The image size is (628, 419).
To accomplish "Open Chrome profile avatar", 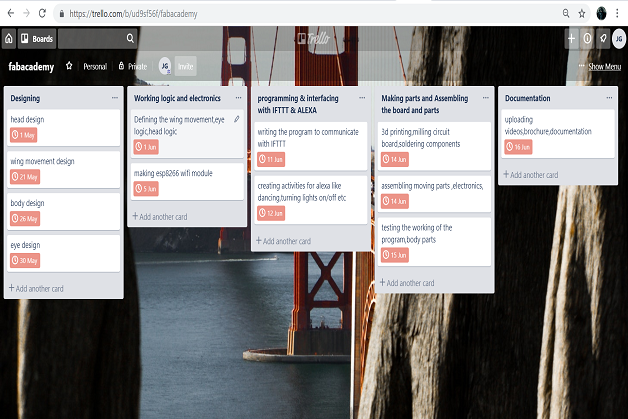I will coord(601,13).
